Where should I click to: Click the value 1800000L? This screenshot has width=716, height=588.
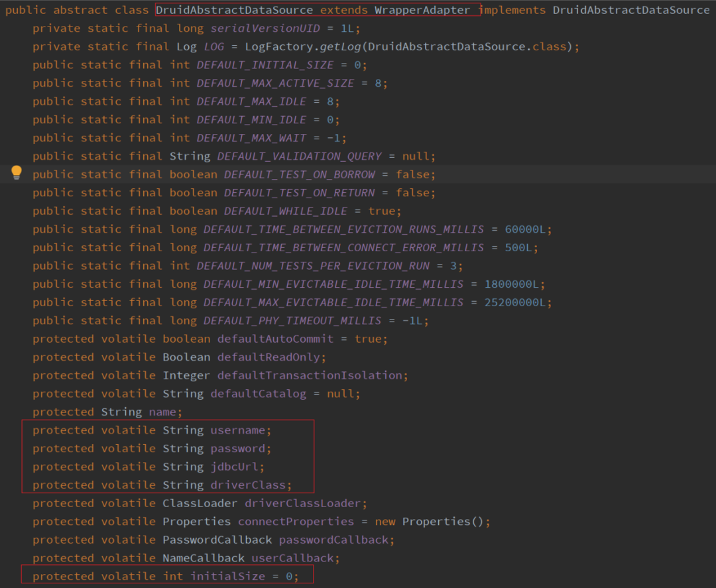click(511, 284)
